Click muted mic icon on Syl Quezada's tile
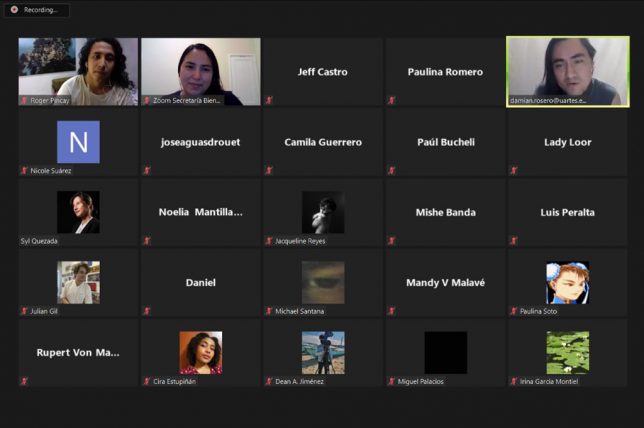The height and width of the screenshot is (428, 644). click(24, 241)
